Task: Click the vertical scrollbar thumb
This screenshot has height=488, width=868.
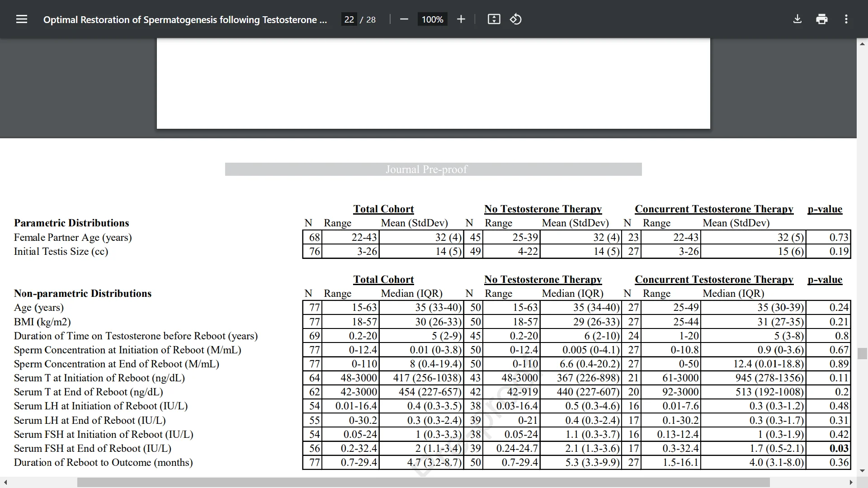Action: tap(862, 353)
